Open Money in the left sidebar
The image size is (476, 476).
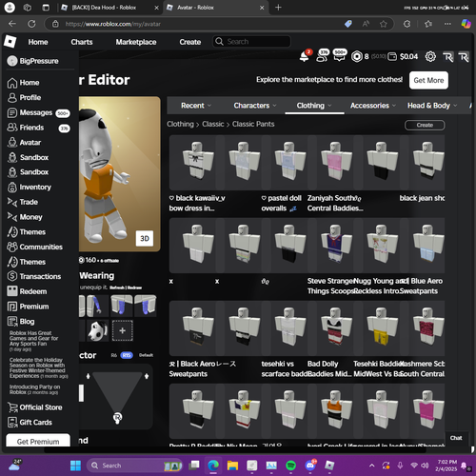click(25, 217)
